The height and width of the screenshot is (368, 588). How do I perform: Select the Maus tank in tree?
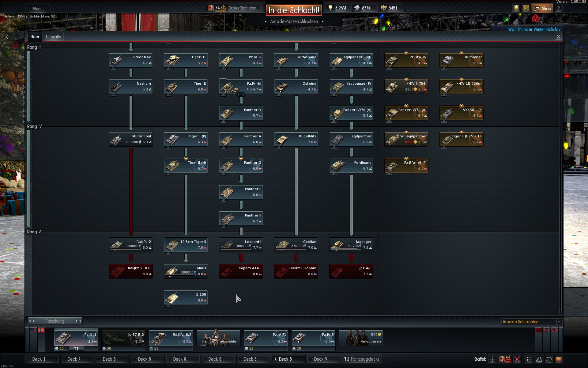(x=186, y=271)
